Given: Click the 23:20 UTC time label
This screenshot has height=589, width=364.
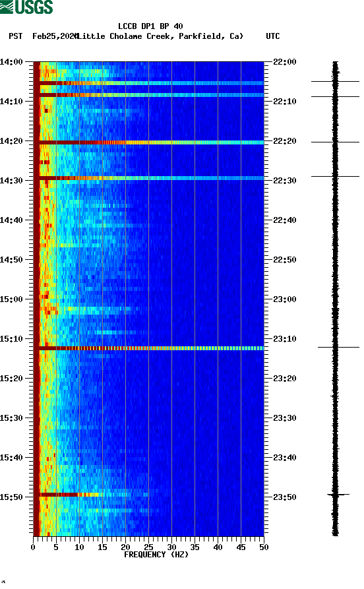Looking at the screenshot, I should (x=285, y=379).
